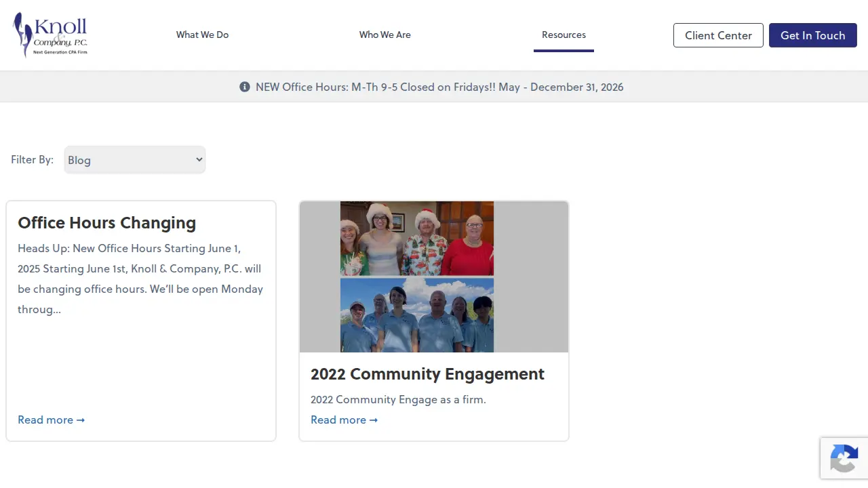Open the Who We Are menu
The image size is (868, 488).
pos(385,35)
